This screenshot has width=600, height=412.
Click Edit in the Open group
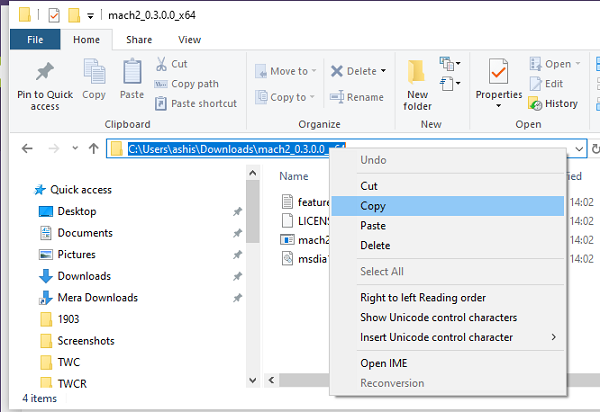(546, 84)
